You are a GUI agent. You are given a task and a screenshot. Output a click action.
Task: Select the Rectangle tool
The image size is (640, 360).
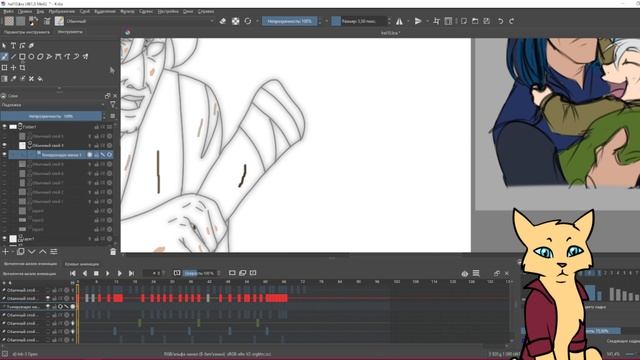pyautogui.click(x=22, y=57)
